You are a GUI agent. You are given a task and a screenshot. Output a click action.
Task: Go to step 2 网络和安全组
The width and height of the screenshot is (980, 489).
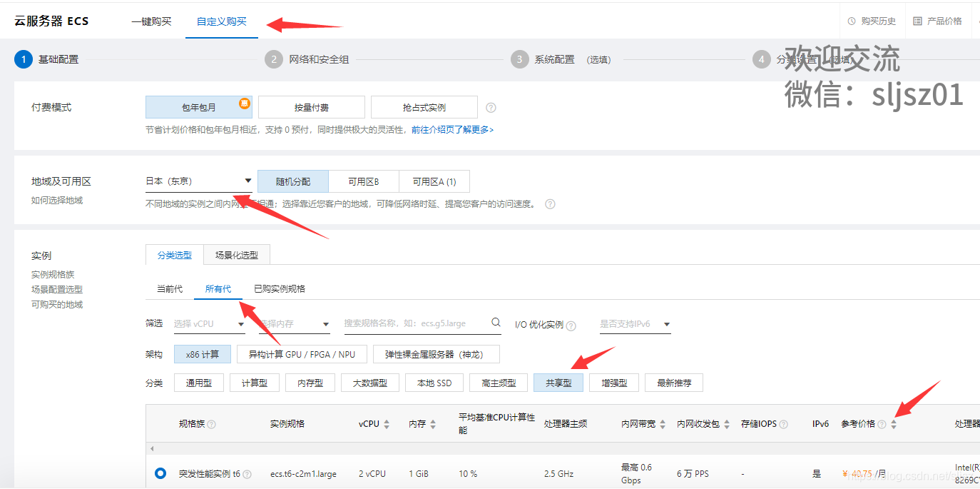[x=307, y=59]
